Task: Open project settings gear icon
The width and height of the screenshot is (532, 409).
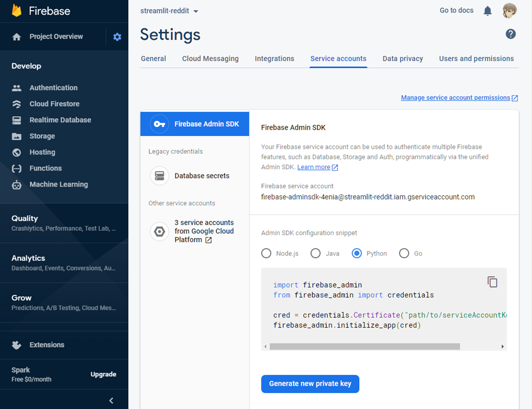Action: point(117,37)
